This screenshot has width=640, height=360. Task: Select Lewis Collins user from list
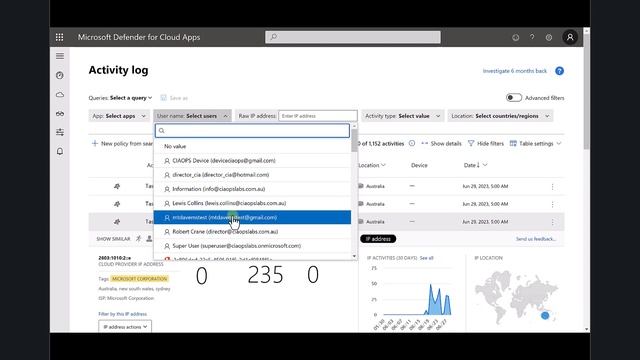(252, 203)
